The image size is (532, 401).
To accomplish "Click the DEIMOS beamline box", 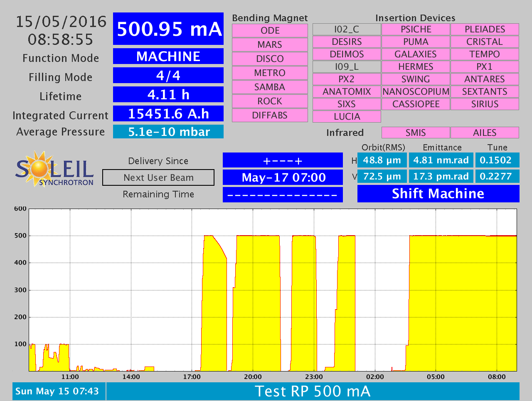I will pos(347,54).
